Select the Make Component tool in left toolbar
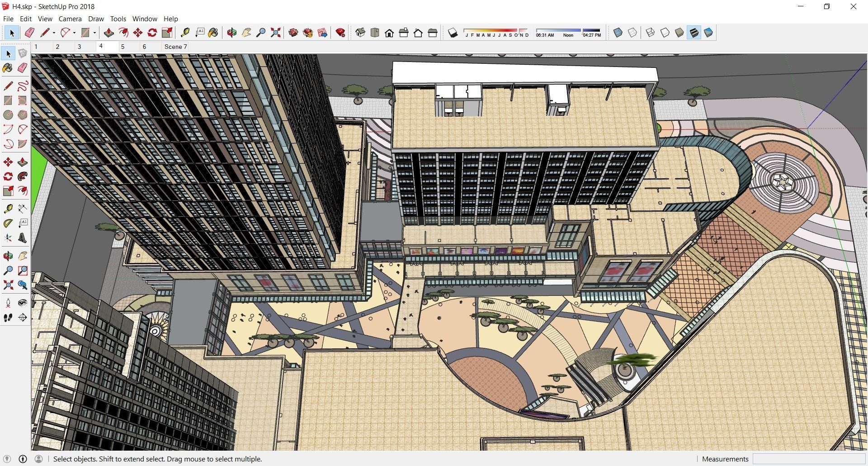Screen dimensions: 868x466 point(22,53)
